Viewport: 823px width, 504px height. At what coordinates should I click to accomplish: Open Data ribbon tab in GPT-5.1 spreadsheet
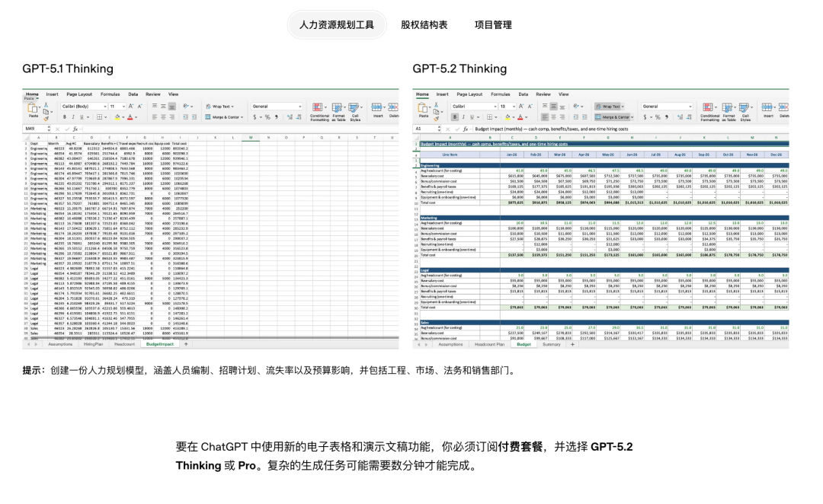[x=133, y=94]
